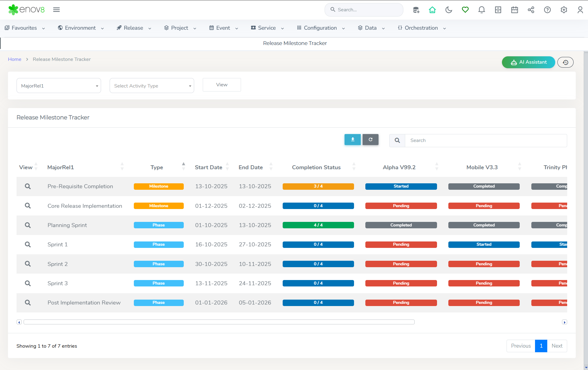Open Select Activity Type dropdown
588x370 pixels.
point(152,86)
